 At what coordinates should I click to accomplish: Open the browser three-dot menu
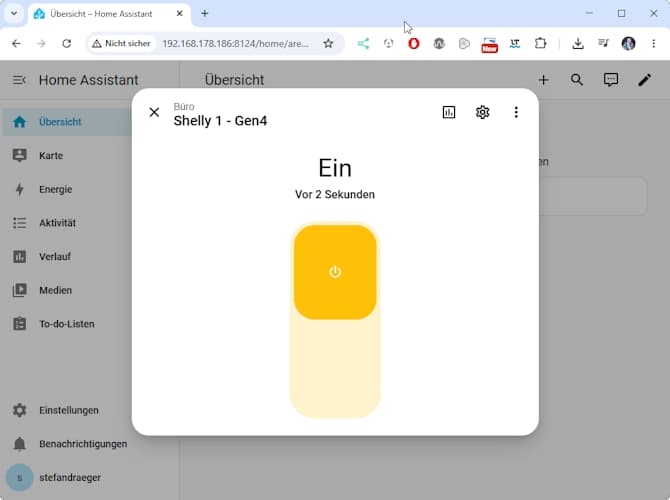[654, 44]
